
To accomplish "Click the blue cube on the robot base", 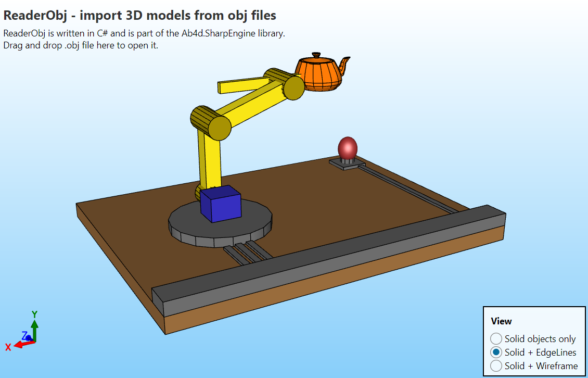I will [x=221, y=204].
